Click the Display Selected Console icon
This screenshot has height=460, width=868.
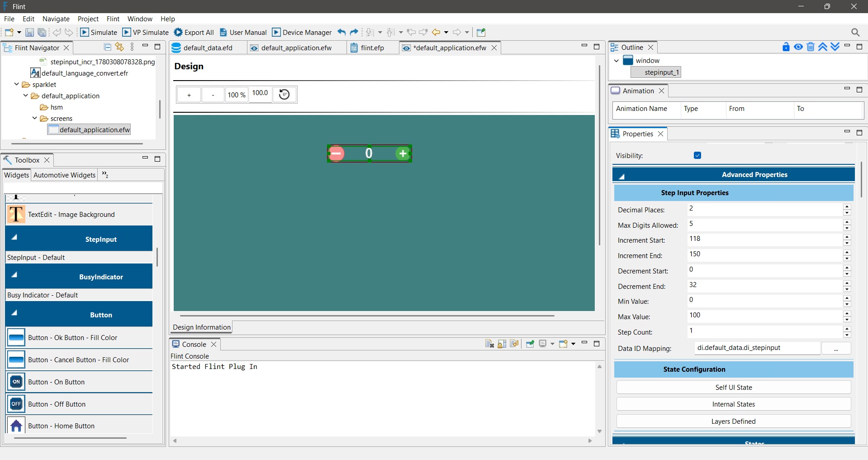543,344
